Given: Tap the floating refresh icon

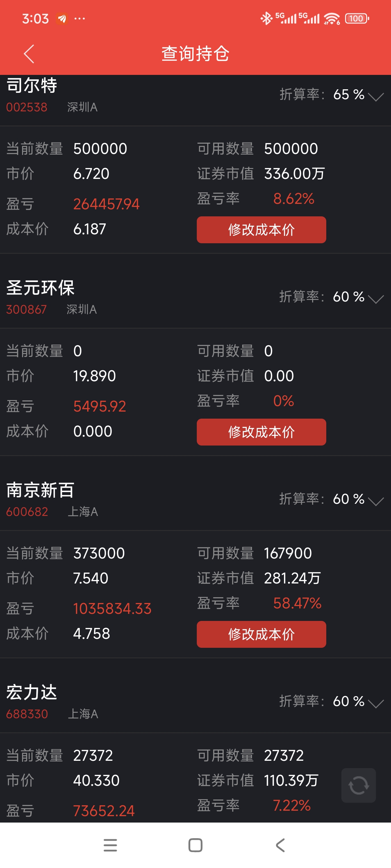Looking at the screenshot, I should point(358,785).
